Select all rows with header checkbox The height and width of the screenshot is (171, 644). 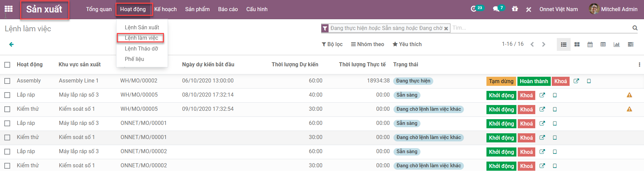coord(7,65)
